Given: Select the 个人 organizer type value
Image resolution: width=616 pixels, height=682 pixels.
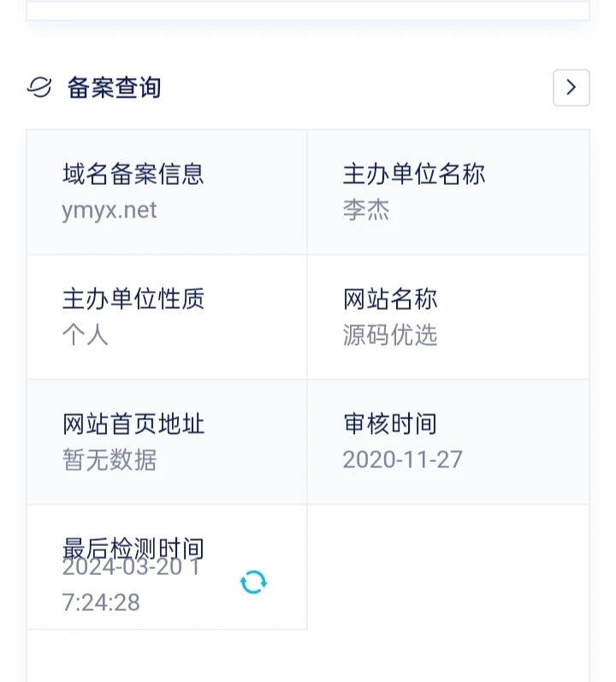Looking at the screenshot, I should pyautogui.click(x=86, y=335).
